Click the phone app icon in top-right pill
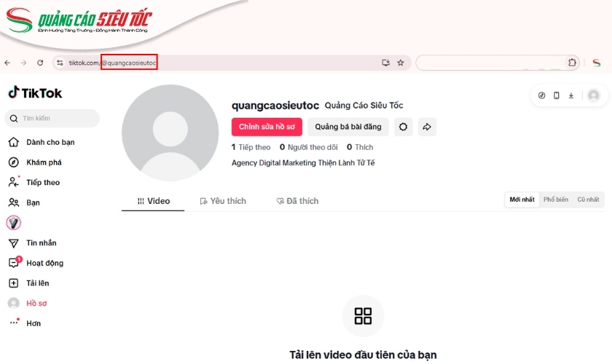This screenshot has width=612, height=364. coord(556,95)
